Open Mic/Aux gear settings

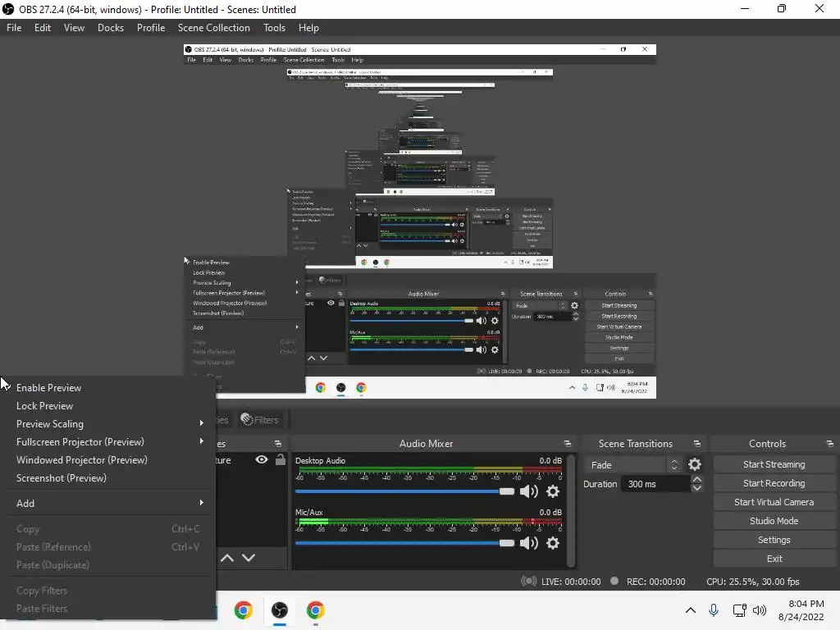(x=552, y=543)
